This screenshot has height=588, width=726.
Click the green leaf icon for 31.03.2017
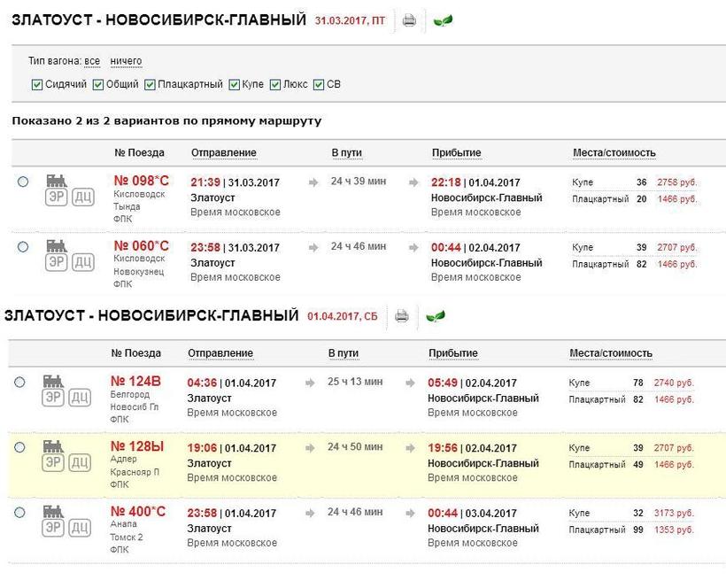(442, 20)
